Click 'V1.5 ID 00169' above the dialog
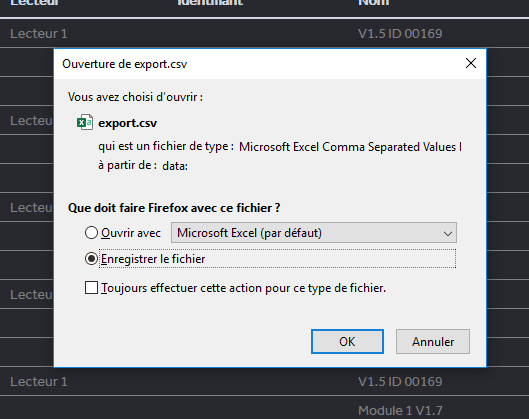 click(x=400, y=33)
